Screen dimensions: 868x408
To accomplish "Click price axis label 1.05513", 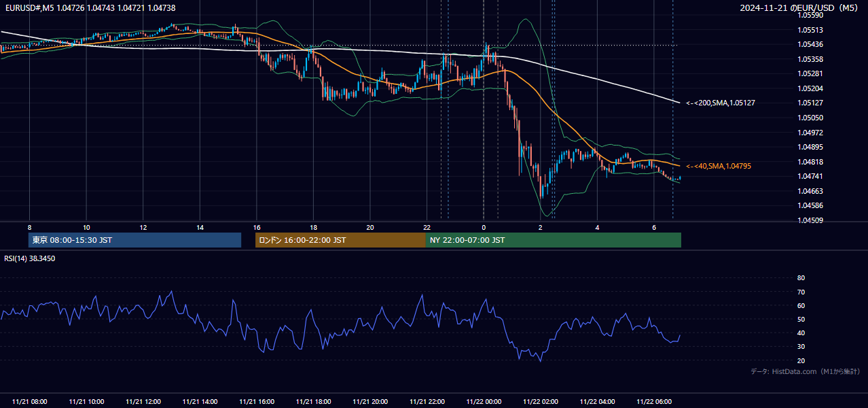I will (x=810, y=30).
